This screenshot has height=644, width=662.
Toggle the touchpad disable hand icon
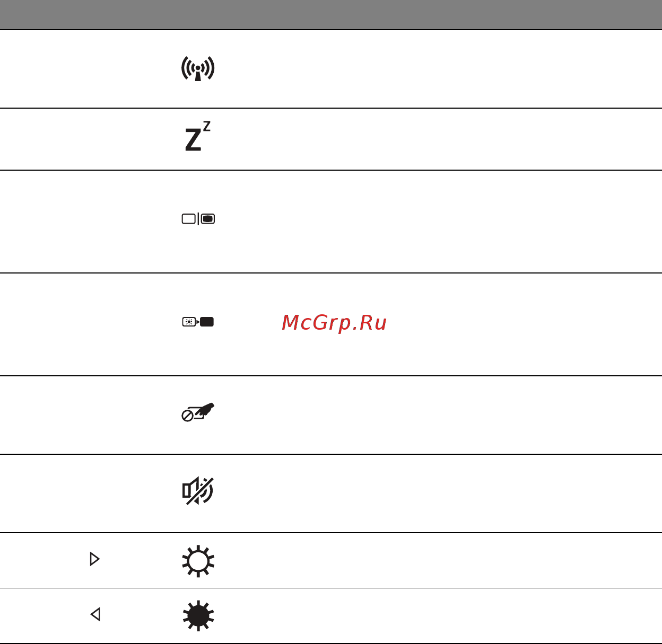click(198, 412)
